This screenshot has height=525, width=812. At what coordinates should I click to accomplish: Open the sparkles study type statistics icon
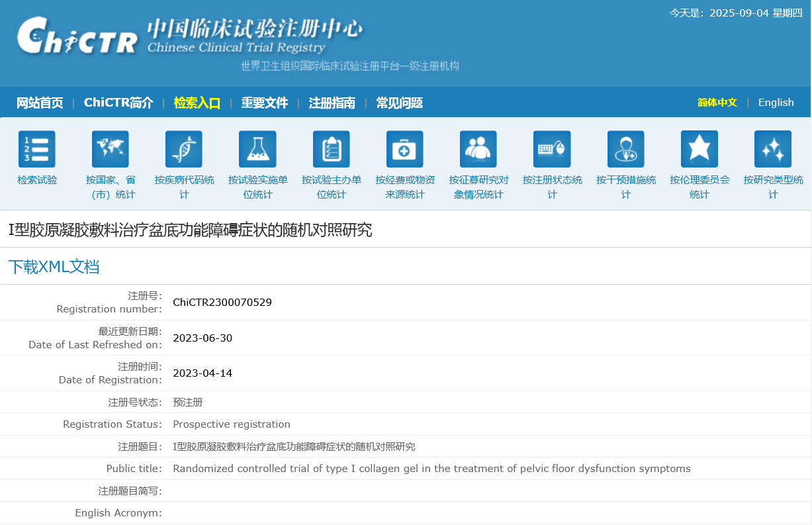(x=773, y=149)
